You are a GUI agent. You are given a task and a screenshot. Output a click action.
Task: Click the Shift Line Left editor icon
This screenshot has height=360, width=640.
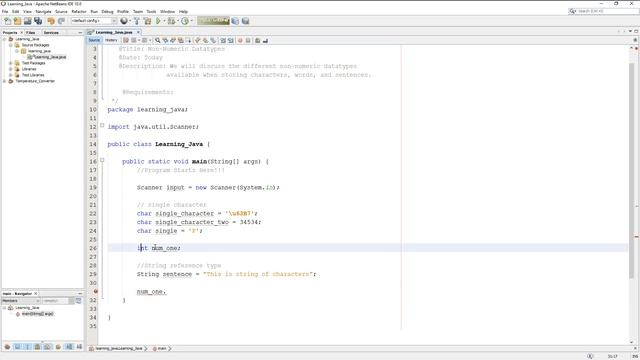222,40
